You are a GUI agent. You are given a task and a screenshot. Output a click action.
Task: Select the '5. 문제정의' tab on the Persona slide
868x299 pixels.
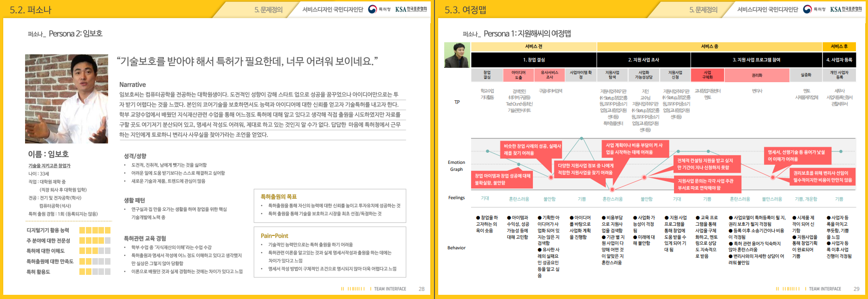tap(268, 10)
